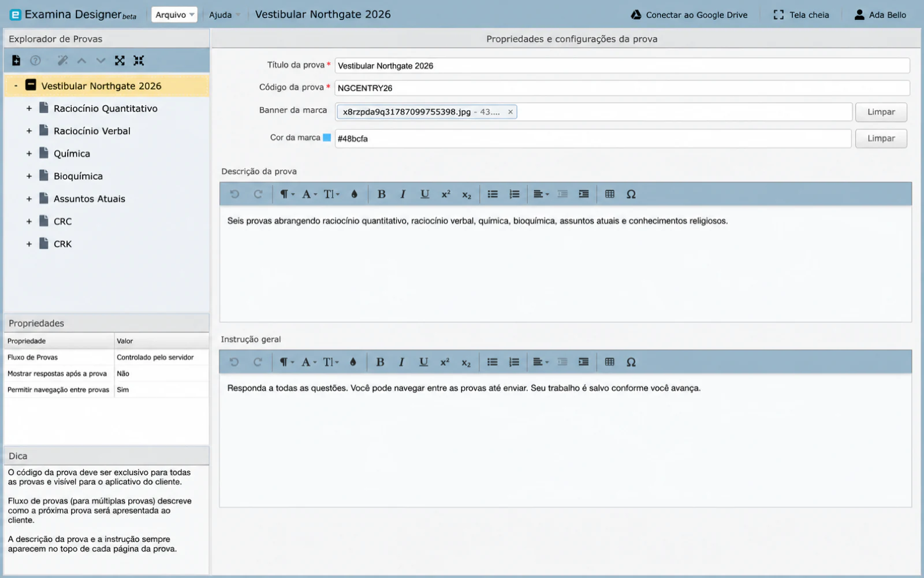Image resolution: width=924 pixels, height=578 pixels.
Task: Remove the x8rzpda9q31787099755398.jpg banner file
Action: [511, 112]
